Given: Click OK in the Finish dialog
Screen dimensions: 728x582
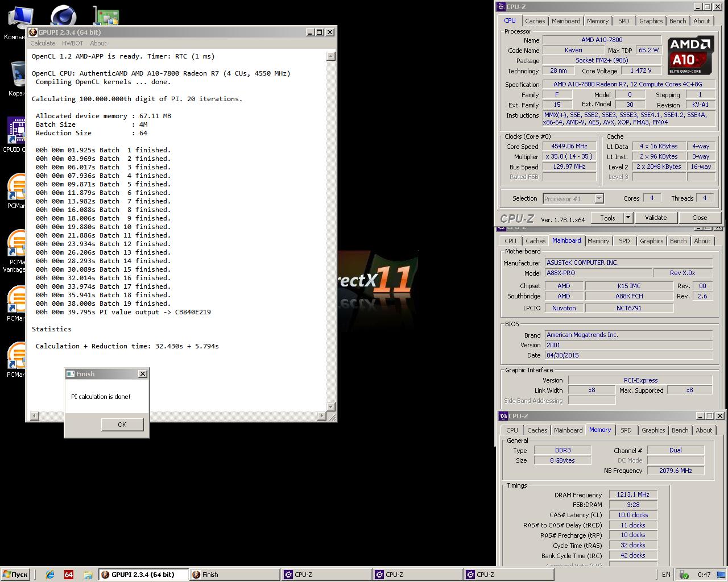Looking at the screenshot, I should coord(122,425).
